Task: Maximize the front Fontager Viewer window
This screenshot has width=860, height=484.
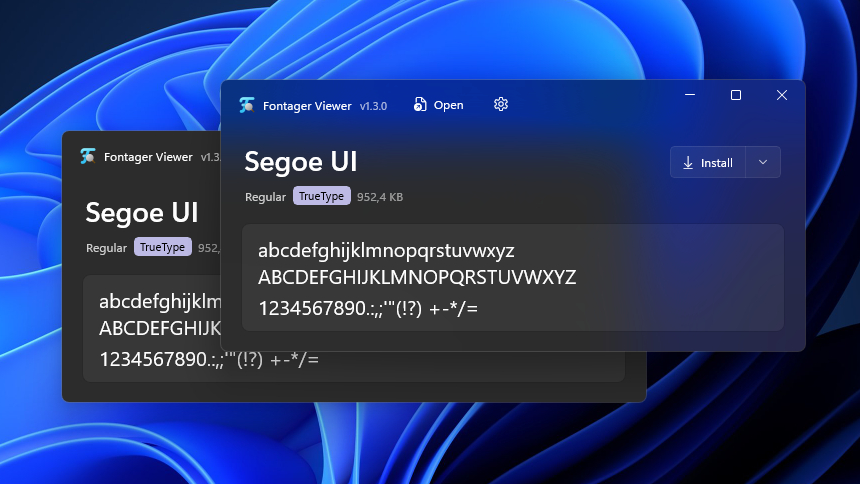Action: click(x=736, y=95)
